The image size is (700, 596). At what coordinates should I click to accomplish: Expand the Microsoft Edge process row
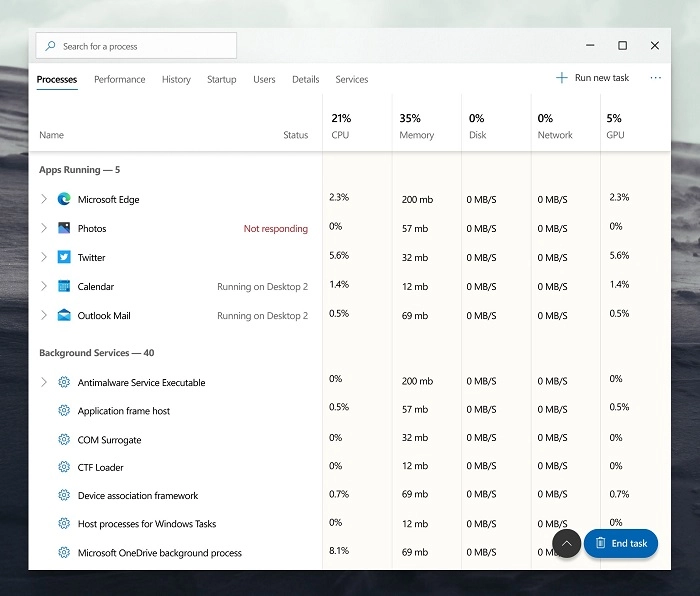43,199
